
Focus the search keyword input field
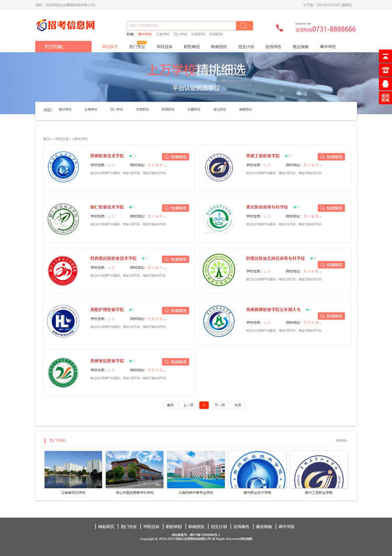coord(181,26)
